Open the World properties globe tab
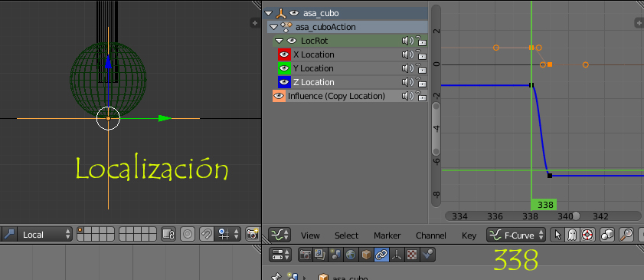 351,255
